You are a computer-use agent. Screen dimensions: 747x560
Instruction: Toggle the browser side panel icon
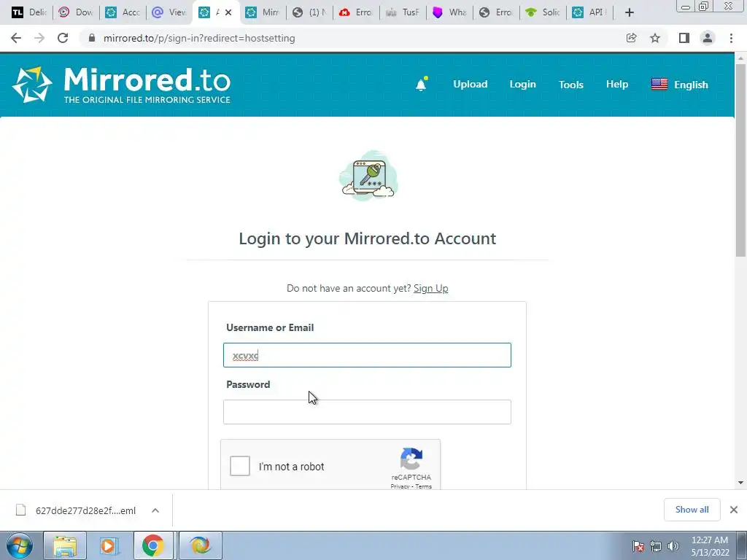pos(684,38)
